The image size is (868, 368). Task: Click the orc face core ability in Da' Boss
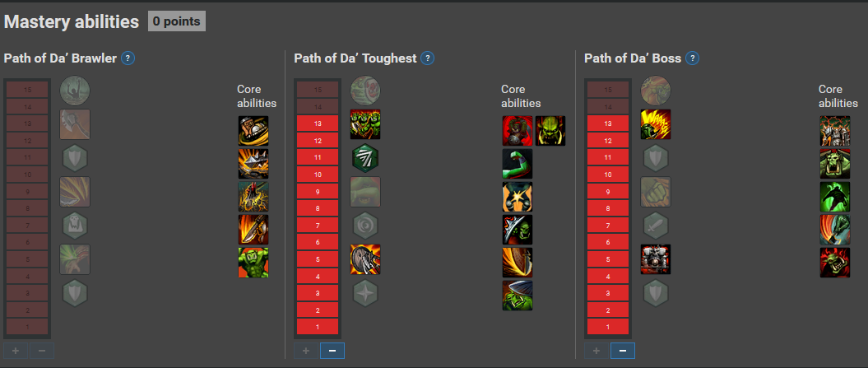(x=835, y=164)
